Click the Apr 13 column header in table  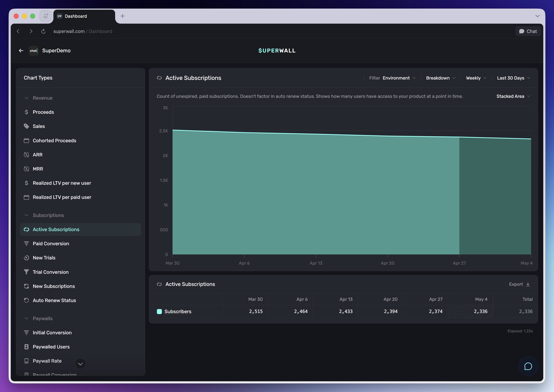point(346,299)
